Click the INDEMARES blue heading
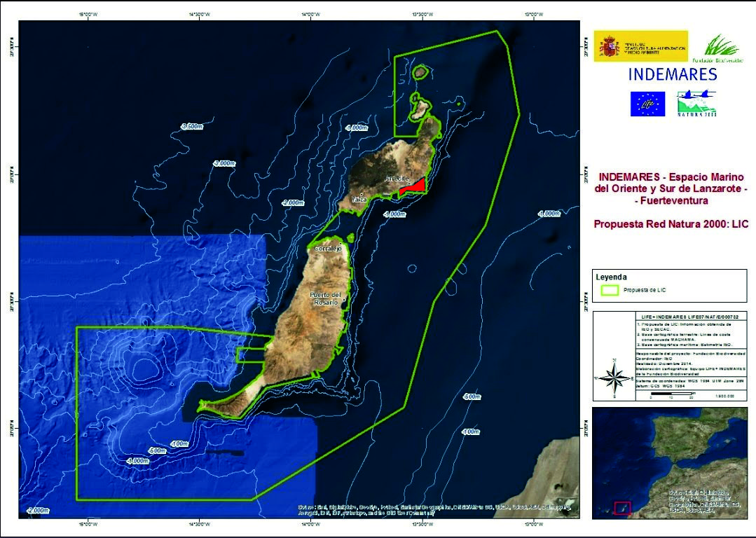The image size is (756, 538). (x=673, y=74)
